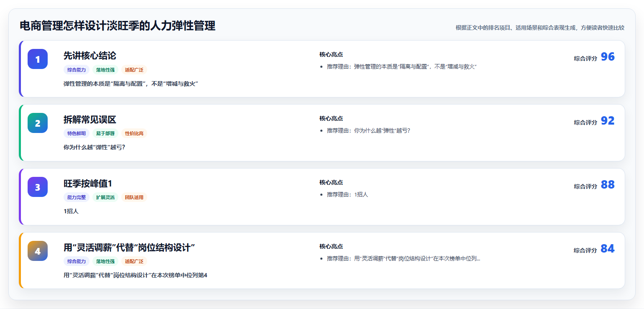Screen dimensions: 644x309
Task: Click 综合评分 label beside 92
Action: click(585, 123)
